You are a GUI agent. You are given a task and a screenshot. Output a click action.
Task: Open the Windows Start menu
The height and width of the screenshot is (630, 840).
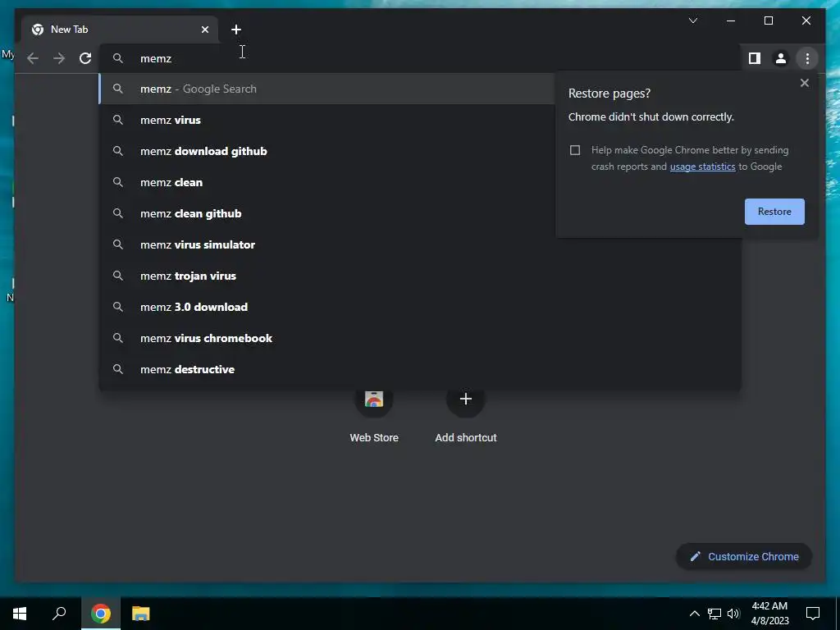20,614
